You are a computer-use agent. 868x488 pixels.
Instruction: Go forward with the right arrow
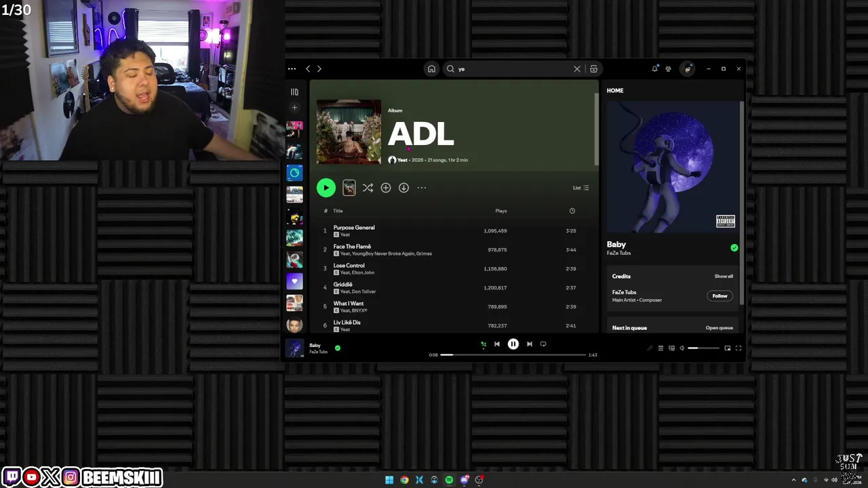click(319, 68)
